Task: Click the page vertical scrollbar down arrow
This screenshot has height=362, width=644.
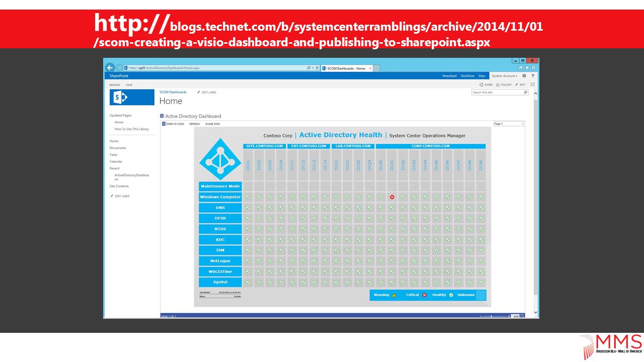Action: point(535,313)
